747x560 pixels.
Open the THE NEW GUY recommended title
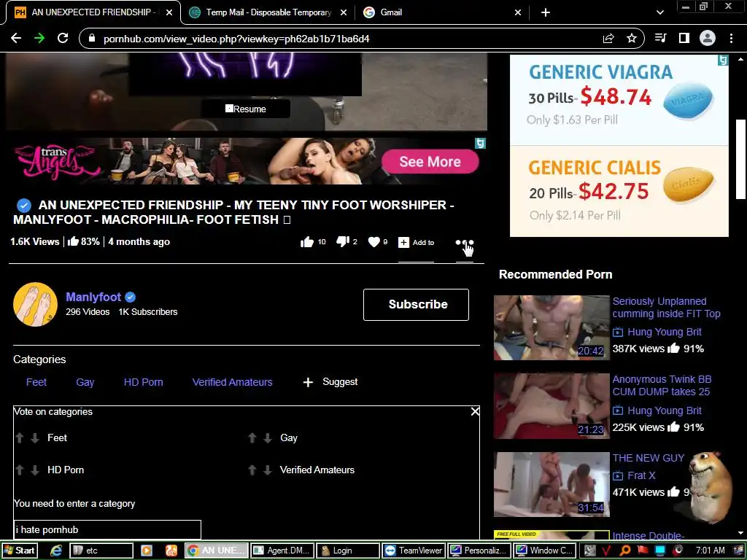[649, 458]
